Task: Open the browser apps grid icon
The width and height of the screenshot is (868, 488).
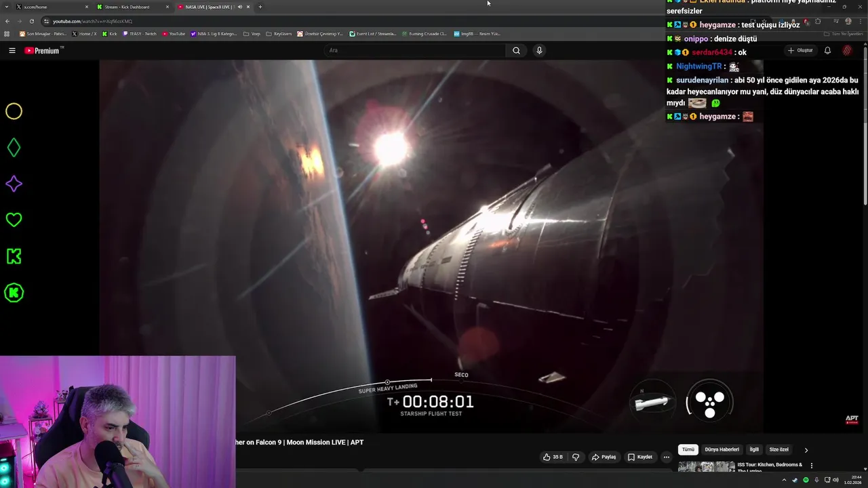Action: click(x=7, y=33)
